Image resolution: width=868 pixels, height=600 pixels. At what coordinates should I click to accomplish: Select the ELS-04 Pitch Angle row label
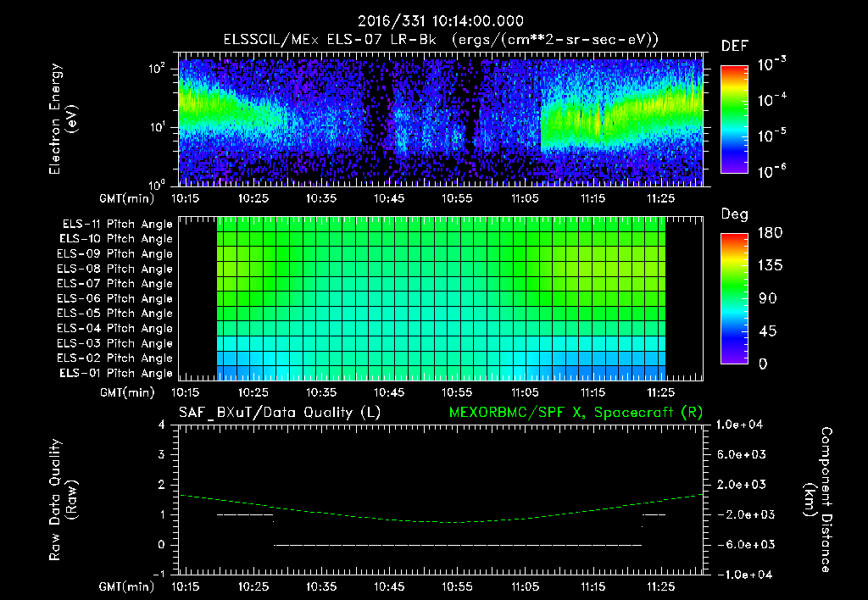(x=114, y=328)
